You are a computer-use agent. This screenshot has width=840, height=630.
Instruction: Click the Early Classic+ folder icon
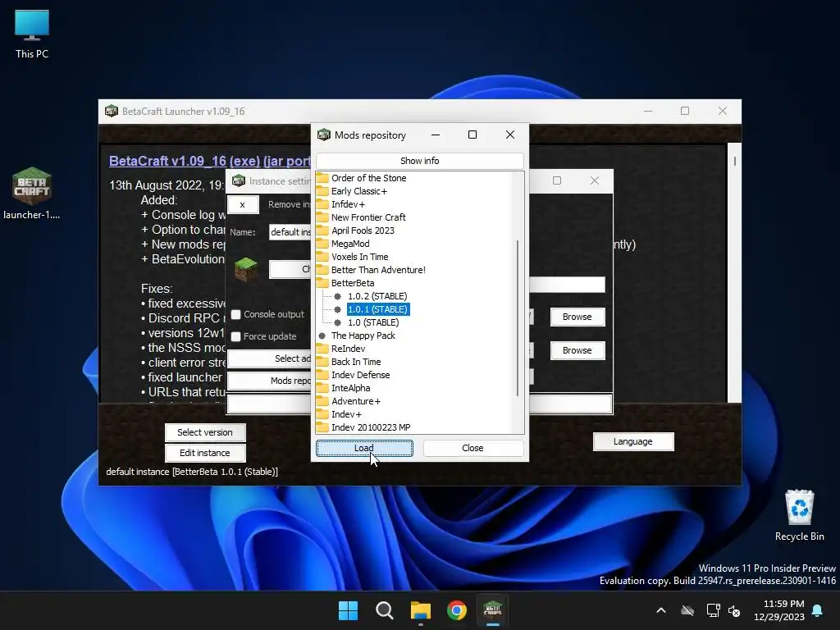(322, 191)
